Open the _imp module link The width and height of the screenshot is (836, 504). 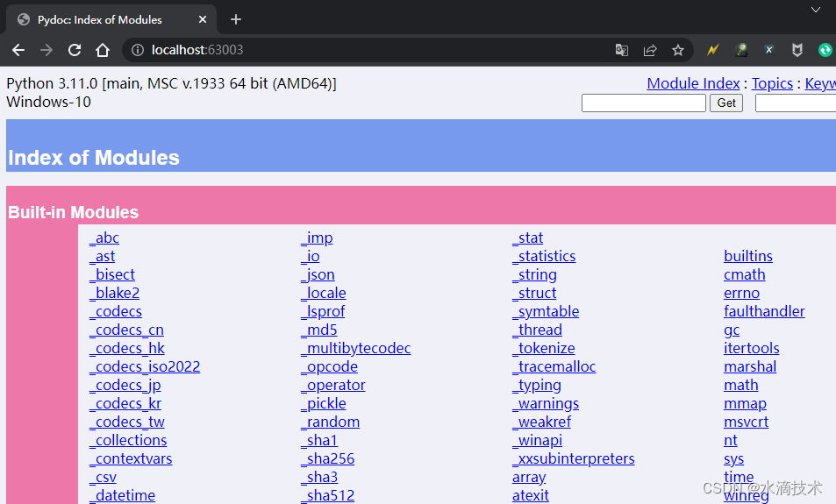pos(317,238)
